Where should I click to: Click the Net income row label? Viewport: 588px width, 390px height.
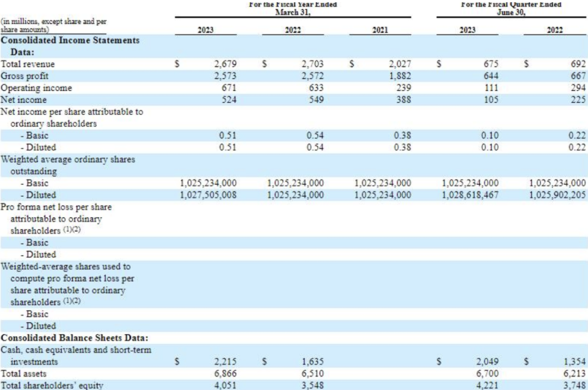[x=23, y=100]
